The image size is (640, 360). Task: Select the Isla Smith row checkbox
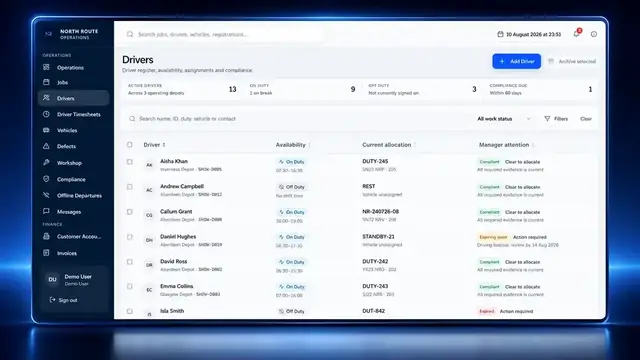(x=129, y=311)
